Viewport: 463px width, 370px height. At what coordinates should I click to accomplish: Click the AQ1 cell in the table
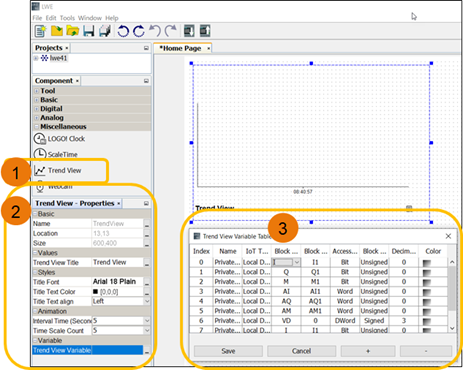point(315,301)
